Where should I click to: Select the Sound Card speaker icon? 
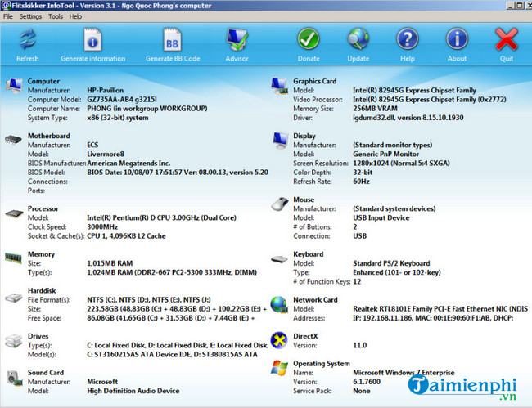point(15,379)
